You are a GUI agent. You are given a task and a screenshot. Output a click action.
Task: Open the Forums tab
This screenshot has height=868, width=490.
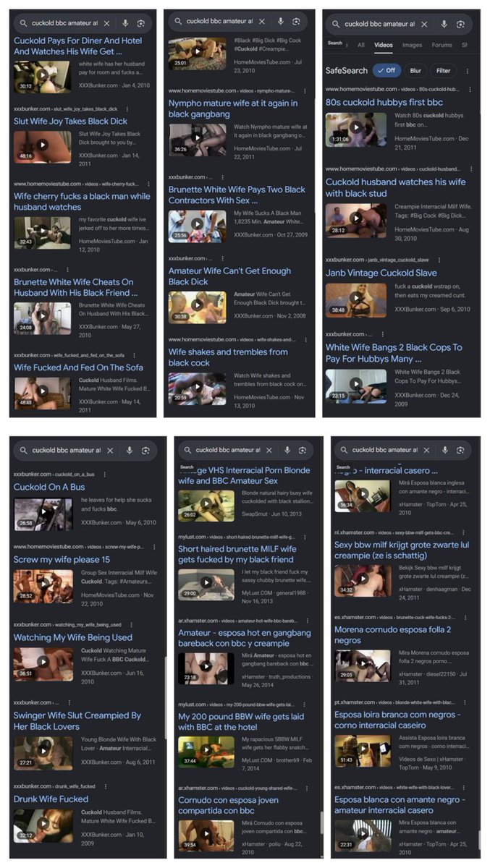tap(442, 45)
